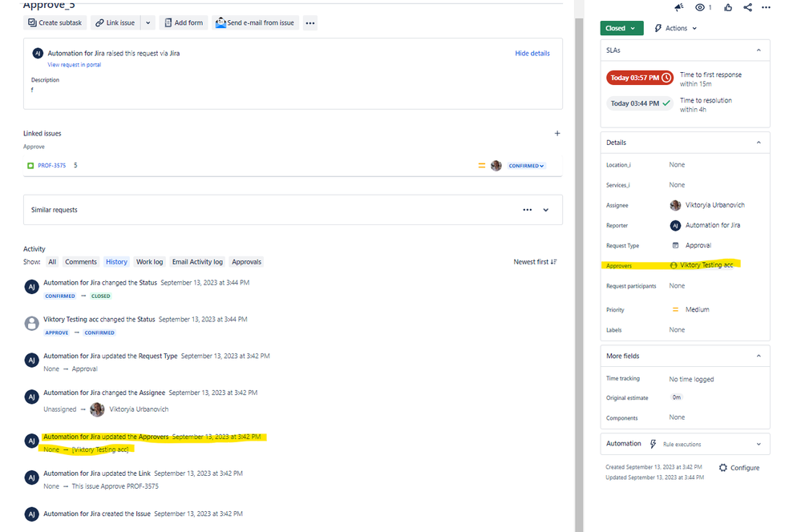Click avatar beside 'changed the Assignee' entry
The height and width of the screenshot is (532, 801).
pyautogui.click(x=32, y=397)
